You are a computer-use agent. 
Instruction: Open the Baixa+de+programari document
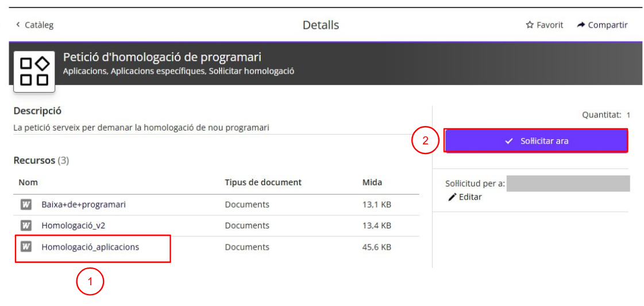pyautogui.click(x=83, y=204)
